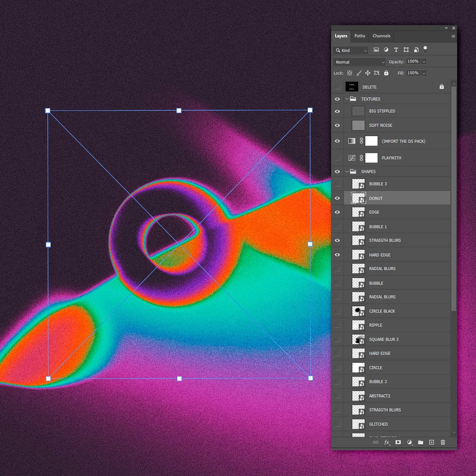Select the CIRCLE BLACK layer thumbnail

358,311
